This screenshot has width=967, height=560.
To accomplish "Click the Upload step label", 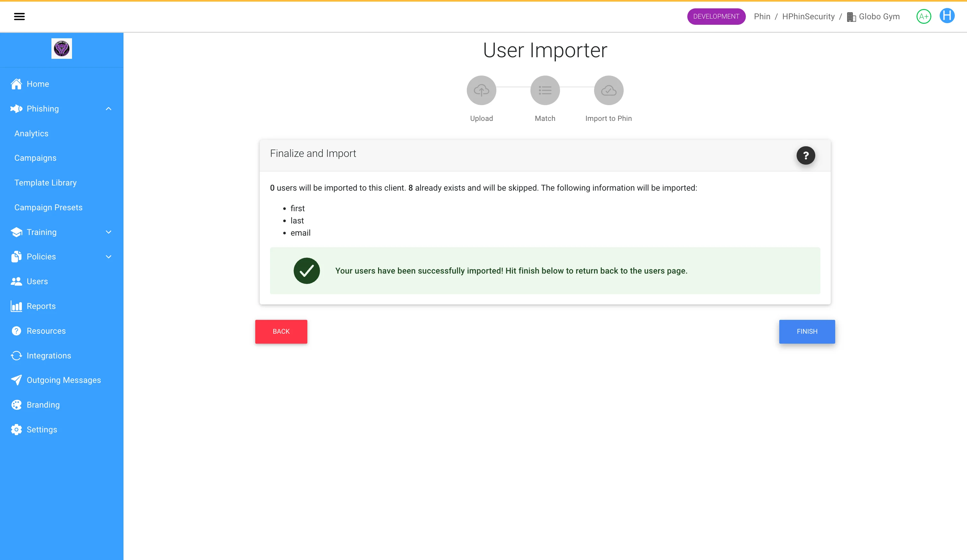I will click(x=482, y=119).
